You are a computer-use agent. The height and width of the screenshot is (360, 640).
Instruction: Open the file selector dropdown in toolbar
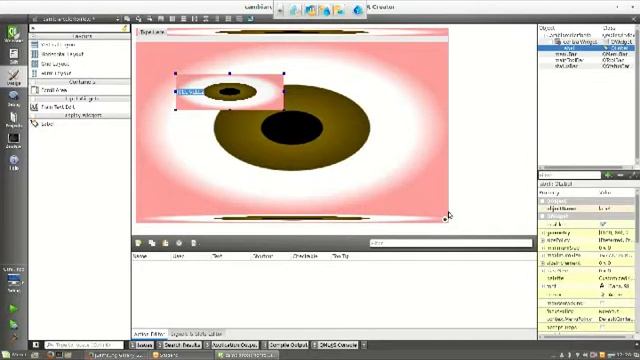click(x=117, y=19)
